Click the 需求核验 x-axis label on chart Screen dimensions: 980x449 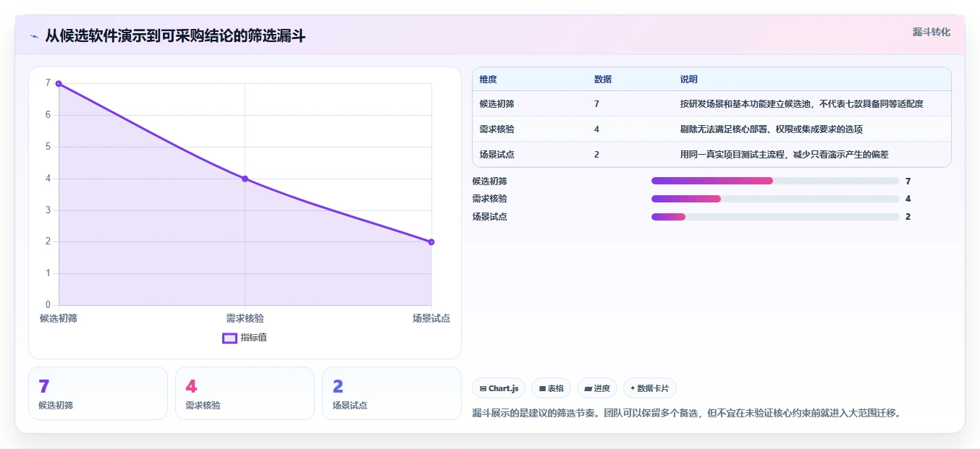[x=245, y=318]
